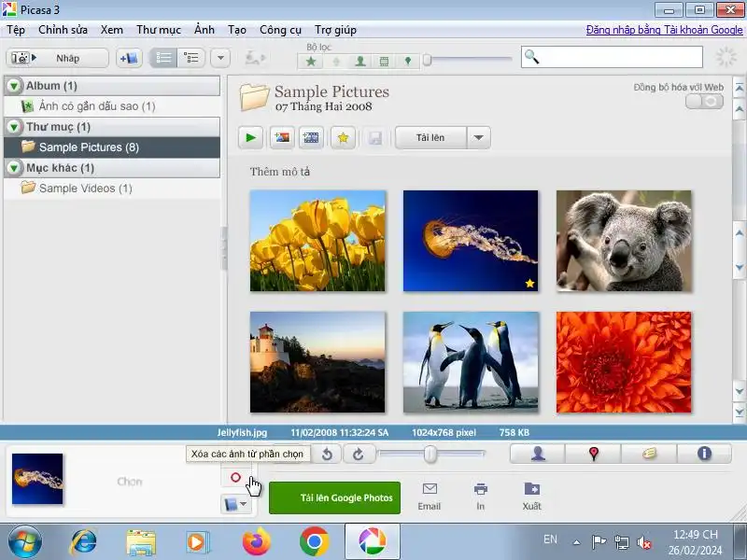
Task: Open the Tạo menu
Action: coord(237,30)
